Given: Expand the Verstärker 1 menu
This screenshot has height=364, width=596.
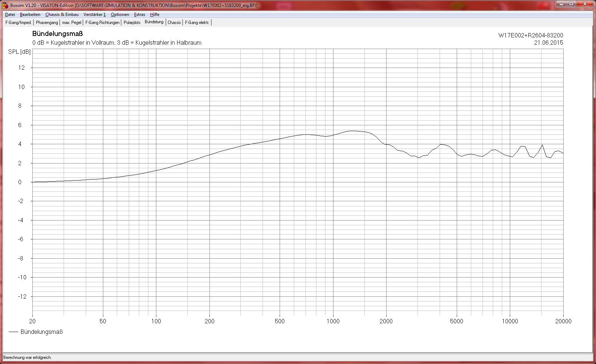Looking at the screenshot, I should click(95, 15).
